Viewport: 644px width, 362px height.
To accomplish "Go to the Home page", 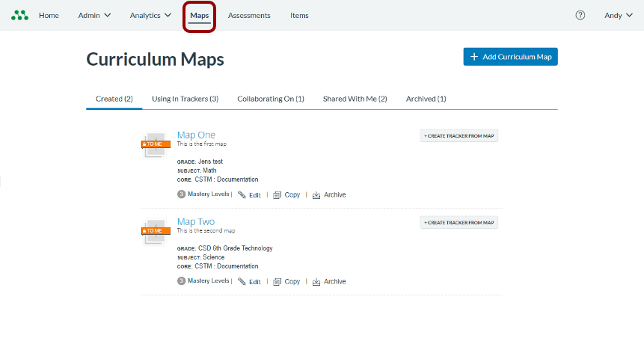I will pos(49,15).
